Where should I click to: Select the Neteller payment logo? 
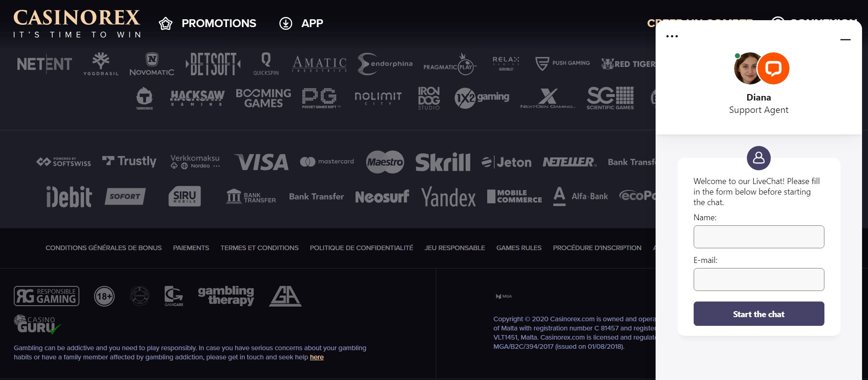[569, 162]
